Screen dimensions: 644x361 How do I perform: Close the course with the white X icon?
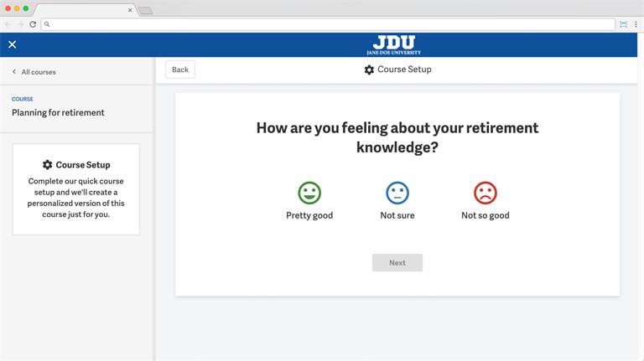pyautogui.click(x=12, y=44)
